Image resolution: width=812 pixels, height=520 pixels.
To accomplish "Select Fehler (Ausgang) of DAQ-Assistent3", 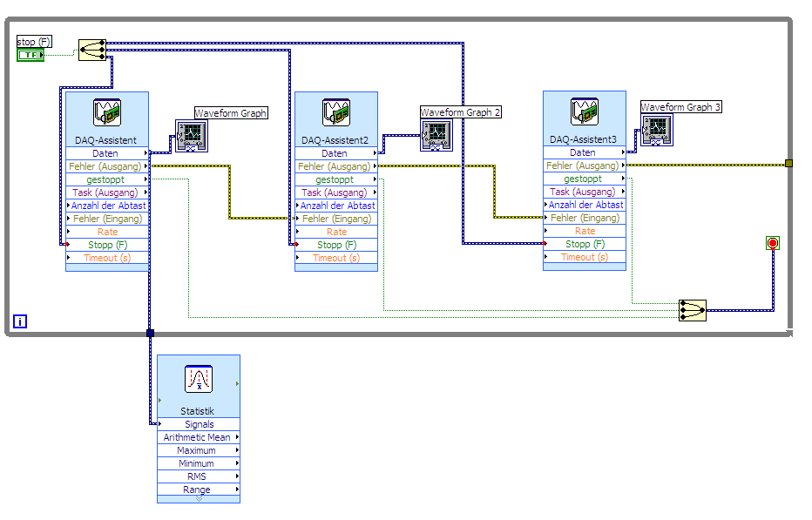I will pyautogui.click(x=585, y=165).
